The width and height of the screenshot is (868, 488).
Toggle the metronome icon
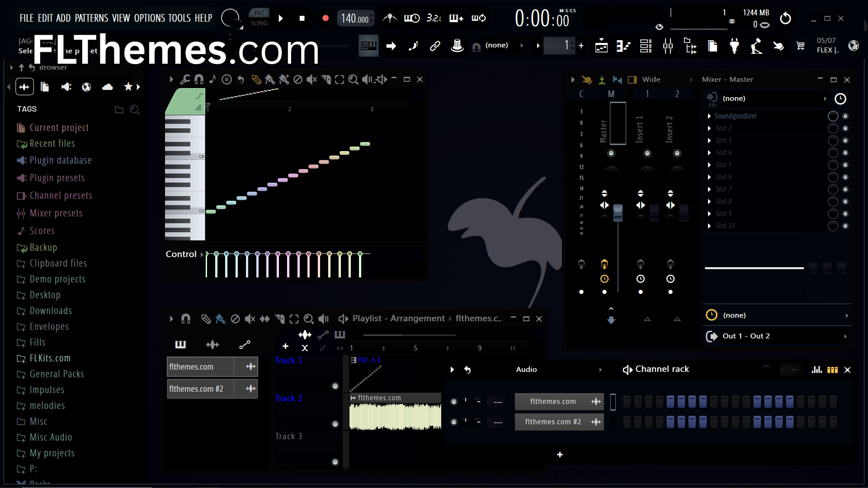390,18
